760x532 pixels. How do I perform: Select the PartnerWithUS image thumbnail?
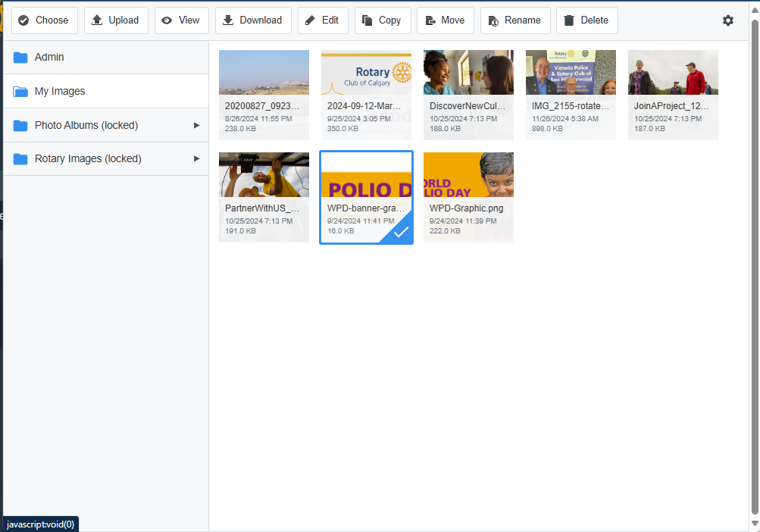coord(264,197)
